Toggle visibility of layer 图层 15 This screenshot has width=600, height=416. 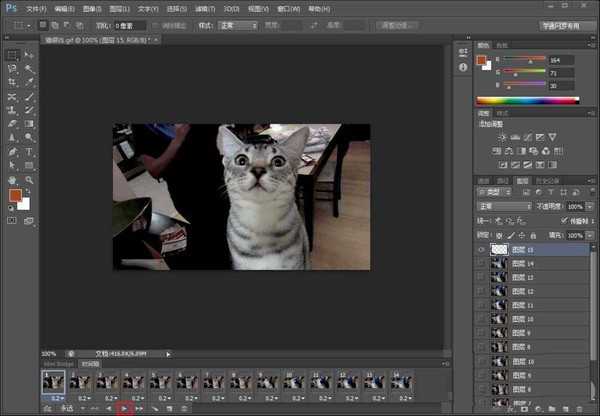pos(482,250)
